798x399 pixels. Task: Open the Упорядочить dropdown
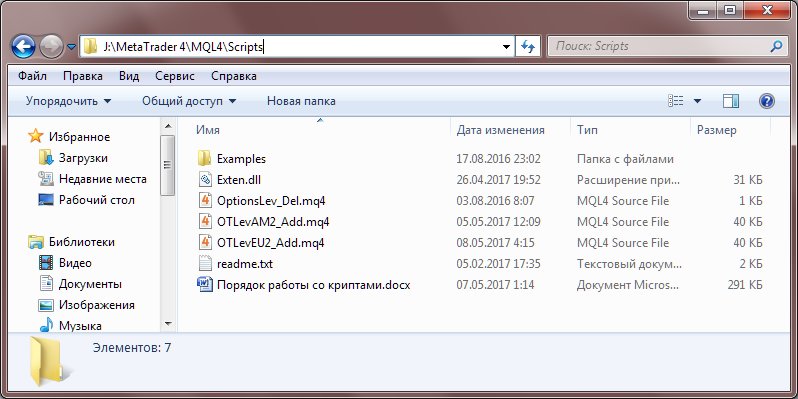pos(68,101)
